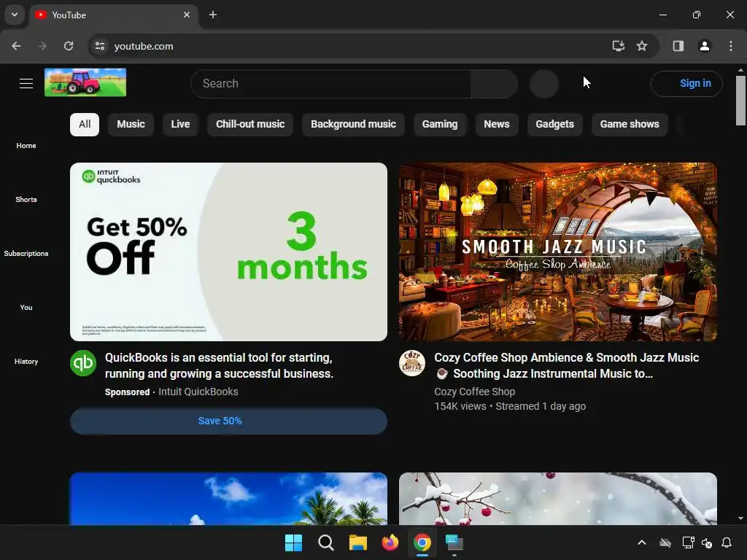Click the round voice search button
This screenshot has width=747, height=560.
click(x=544, y=84)
